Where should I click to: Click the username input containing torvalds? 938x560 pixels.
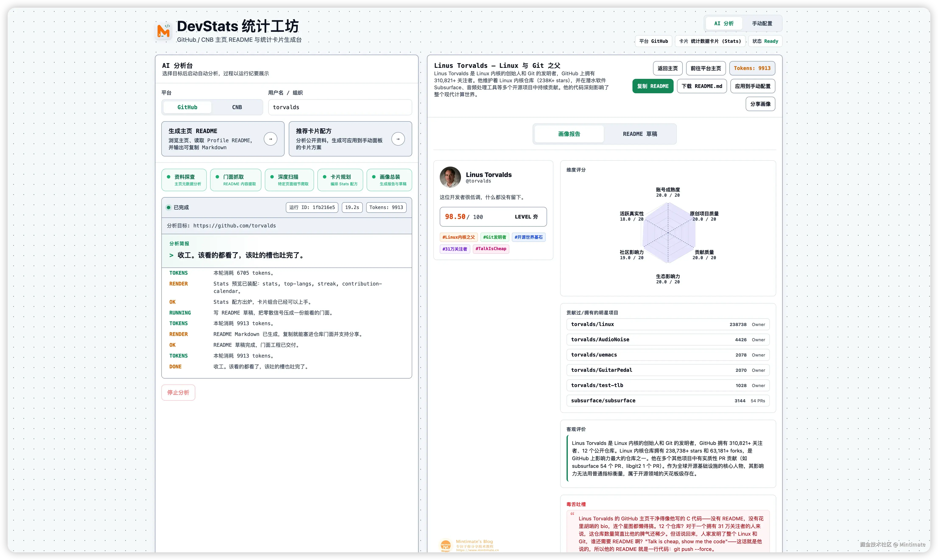(x=340, y=107)
